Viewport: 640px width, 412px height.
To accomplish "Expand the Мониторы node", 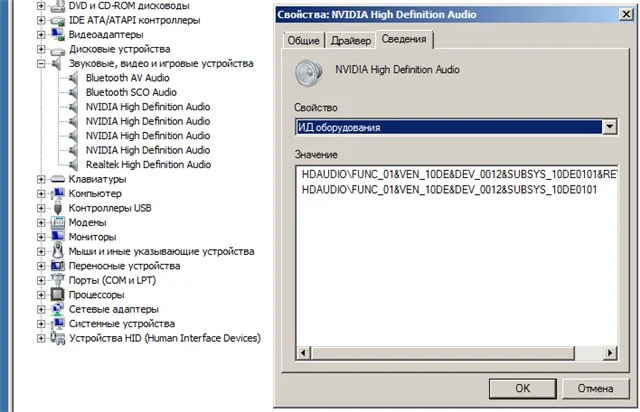I will pyautogui.click(x=41, y=237).
